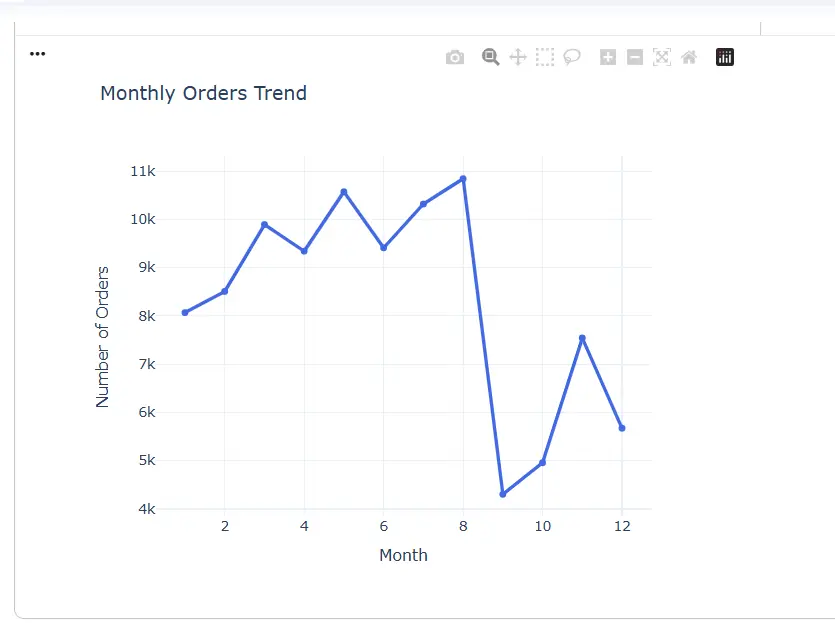This screenshot has width=835, height=623.
Task: Activate the Pan tool
Action: (518, 57)
